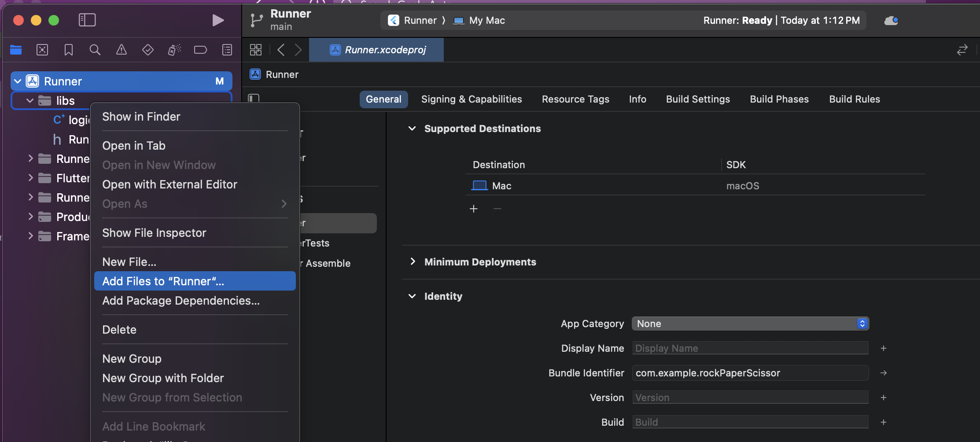Open the Bookmark navigator icon
This screenshot has height=442, width=980.
pyautogui.click(x=69, y=50)
